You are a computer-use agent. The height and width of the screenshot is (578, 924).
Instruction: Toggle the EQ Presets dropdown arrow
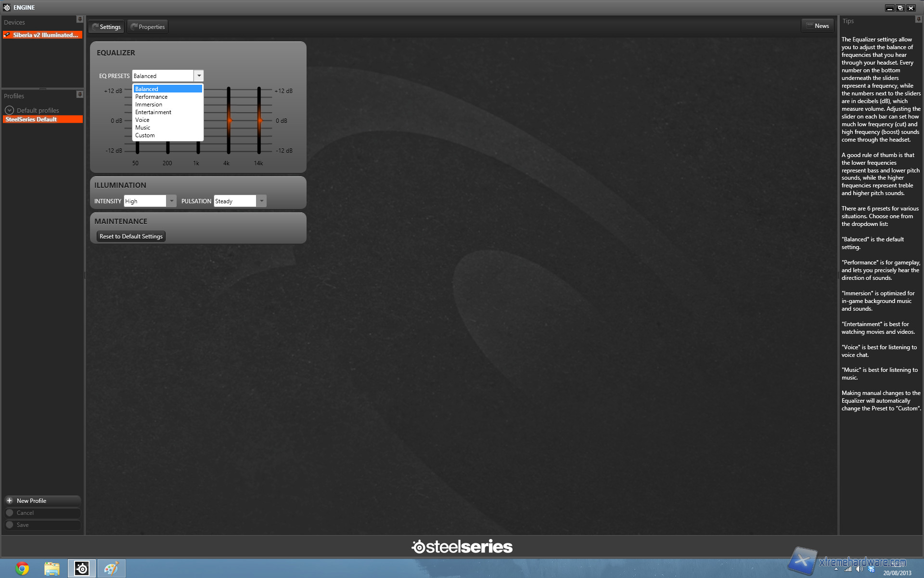[199, 76]
